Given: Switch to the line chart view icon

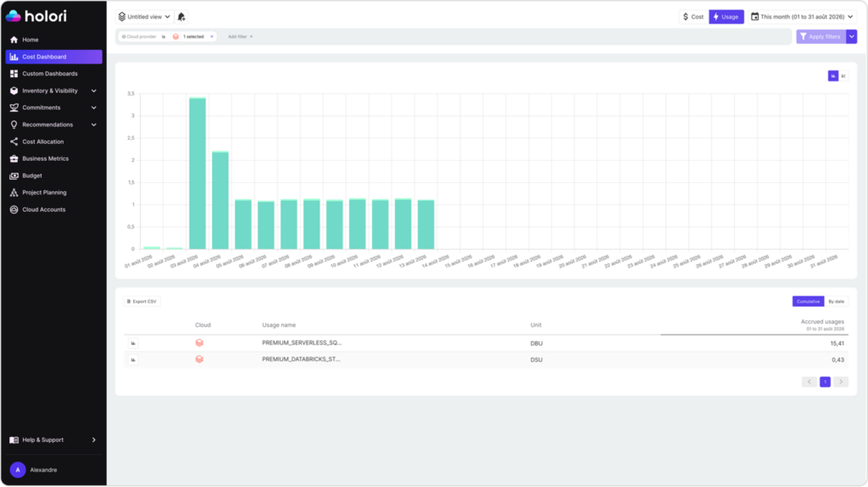Looking at the screenshot, I should (843, 76).
